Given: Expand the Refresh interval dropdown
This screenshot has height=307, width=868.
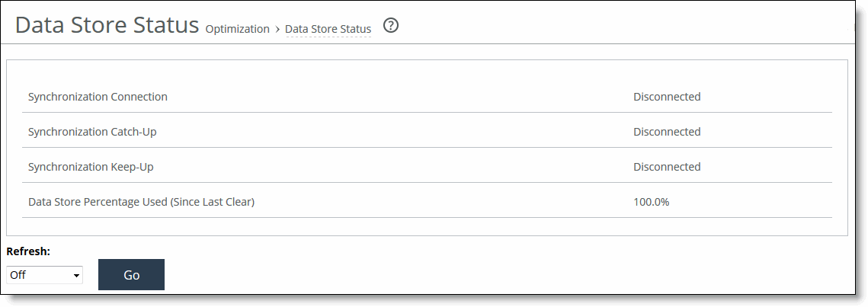Looking at the screenshot, I should pyautogui.click(x=44, y=275).
